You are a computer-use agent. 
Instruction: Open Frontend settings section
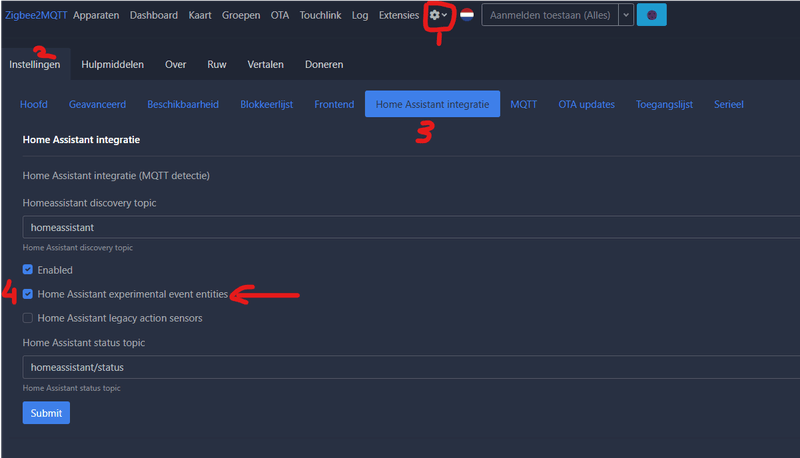334,104
